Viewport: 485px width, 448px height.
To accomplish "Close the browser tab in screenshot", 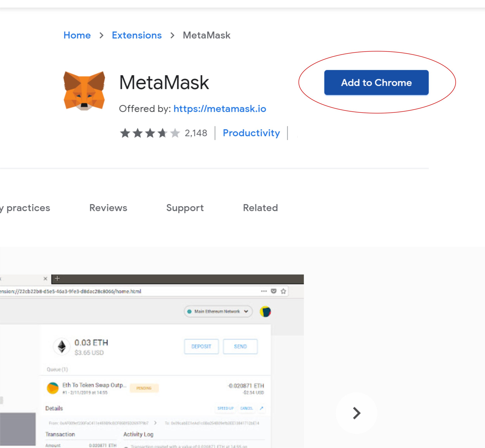I will 45,279.
